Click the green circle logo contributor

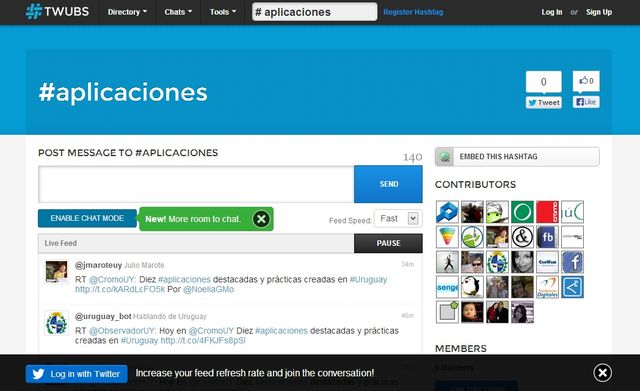(522, 212)
